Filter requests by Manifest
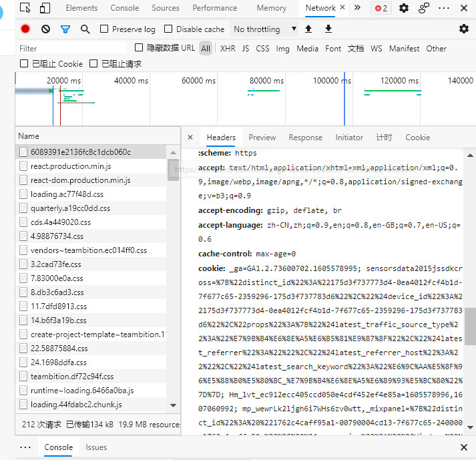The height and width of the screenshot is (460, 476). click(404, 49)
